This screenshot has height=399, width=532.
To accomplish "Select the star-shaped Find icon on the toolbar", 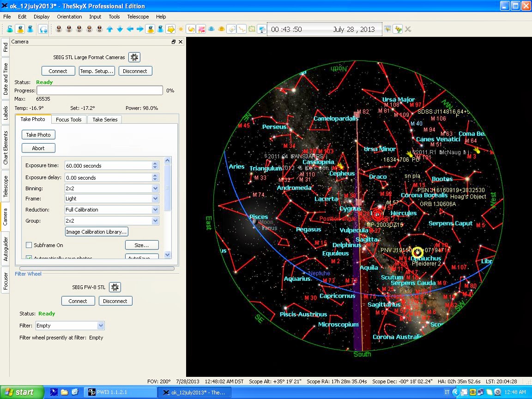I will tap(169, 29).
